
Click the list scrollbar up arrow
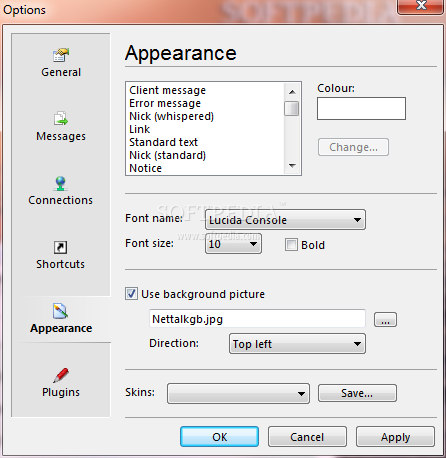292,92
